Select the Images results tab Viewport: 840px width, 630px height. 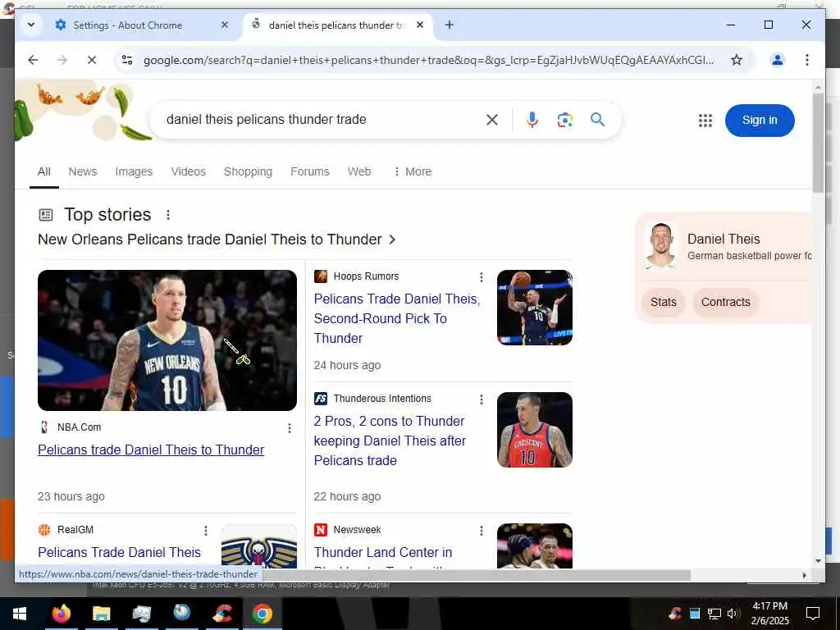pyautogui.click(x=134, y=171)
